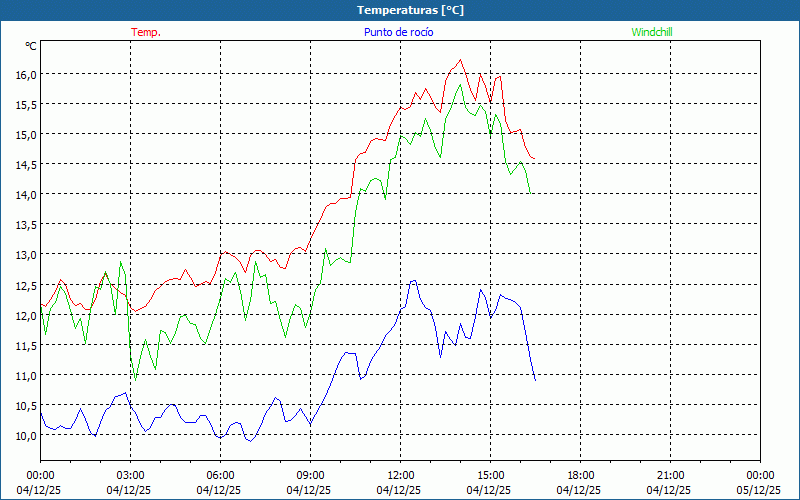Click the blue dew point peak after 12:00

coord(414,281)
